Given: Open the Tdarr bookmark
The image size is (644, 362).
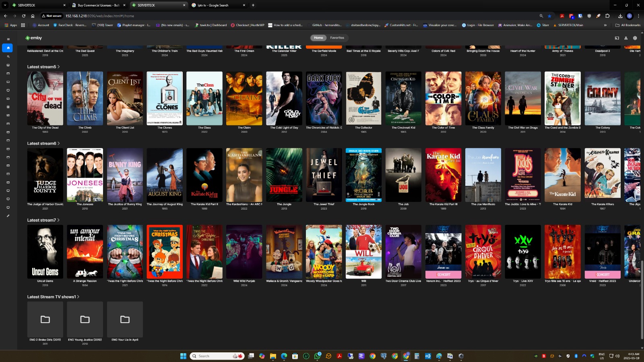Looking at the screenshot, I should [x=543, y=25].
